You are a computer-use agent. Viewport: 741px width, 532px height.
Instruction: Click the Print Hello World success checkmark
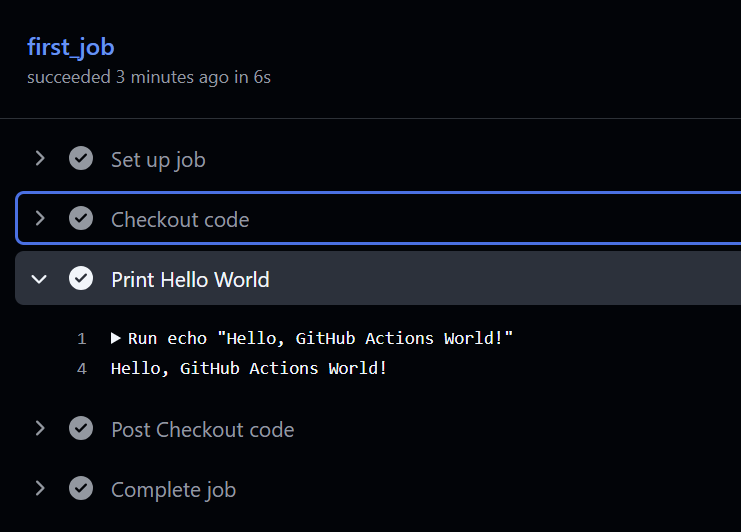point(81,279)
